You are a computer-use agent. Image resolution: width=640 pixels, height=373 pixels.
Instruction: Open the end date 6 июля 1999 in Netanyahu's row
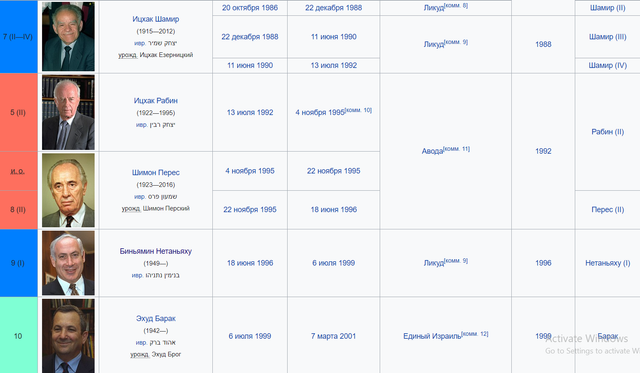click(x=333, y=263)
